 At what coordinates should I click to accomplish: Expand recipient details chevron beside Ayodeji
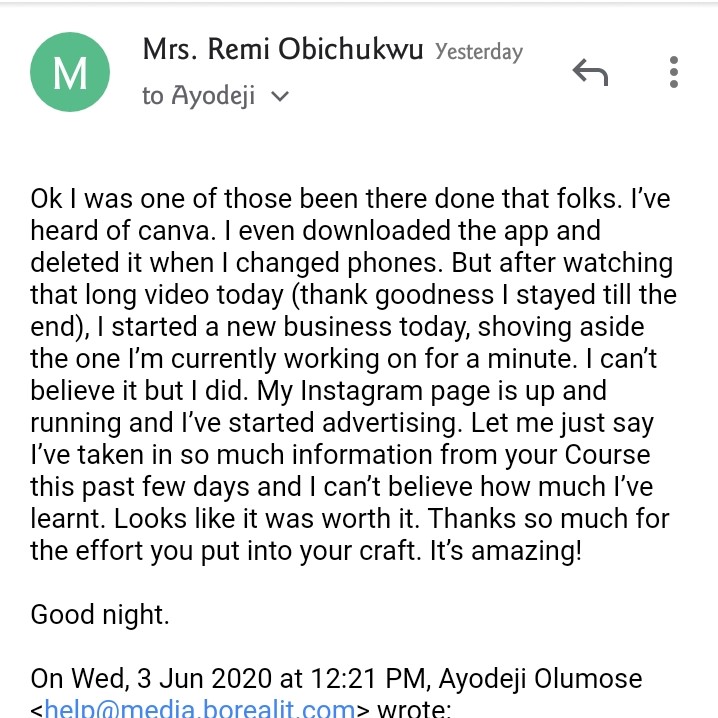pos(280,96)
